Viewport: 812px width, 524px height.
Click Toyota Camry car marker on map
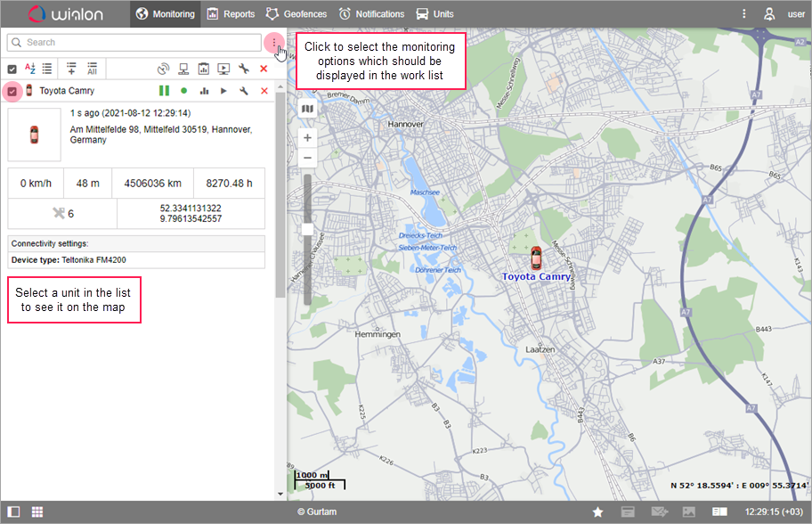click(536, 258)
